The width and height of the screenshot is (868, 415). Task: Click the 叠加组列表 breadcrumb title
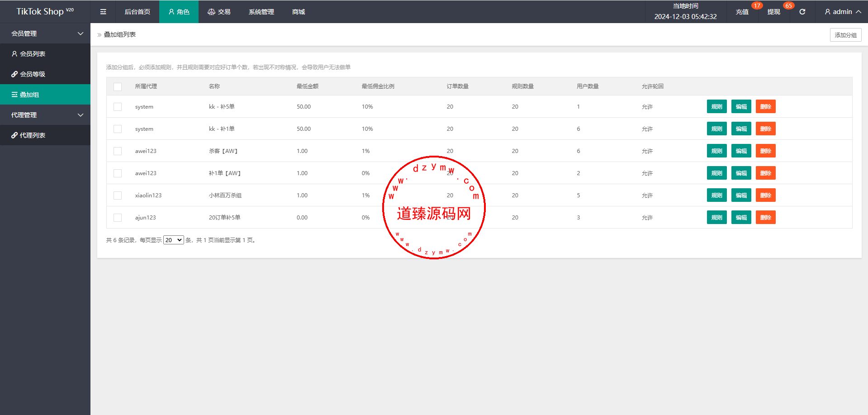pos(120,34)
